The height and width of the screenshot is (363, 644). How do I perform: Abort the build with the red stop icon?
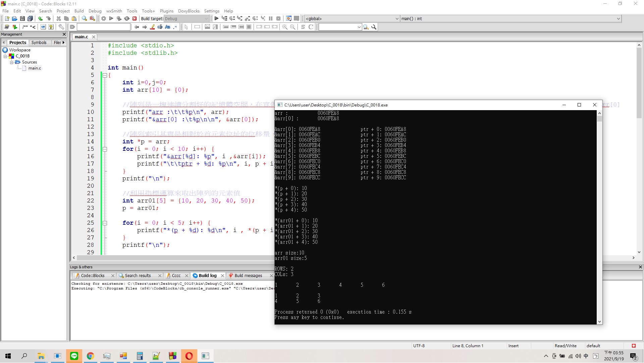click(135, 19)
